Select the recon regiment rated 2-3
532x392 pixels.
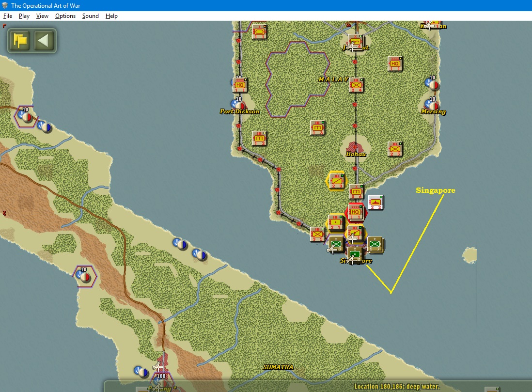click(337, 181)
